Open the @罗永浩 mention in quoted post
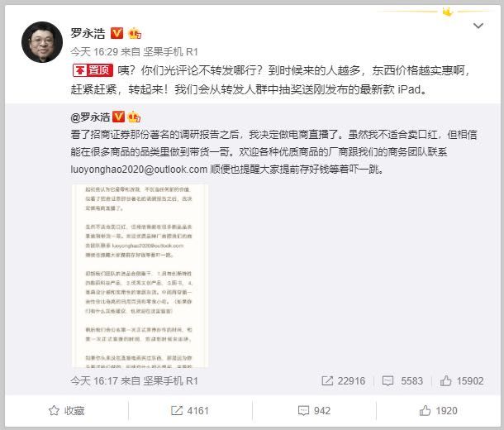The image size is (504, 430). click(x=90, y=117)
